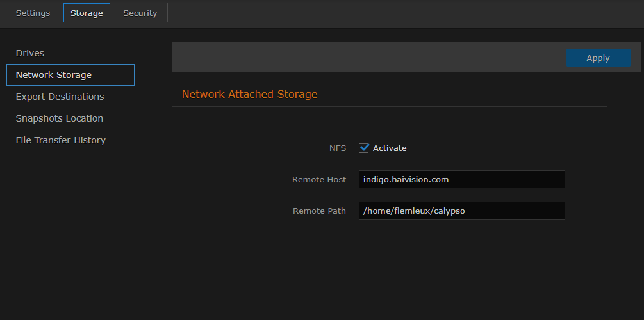Switch to the Storage tab
The width and height of the screenshot is (644, 320).
87,13
